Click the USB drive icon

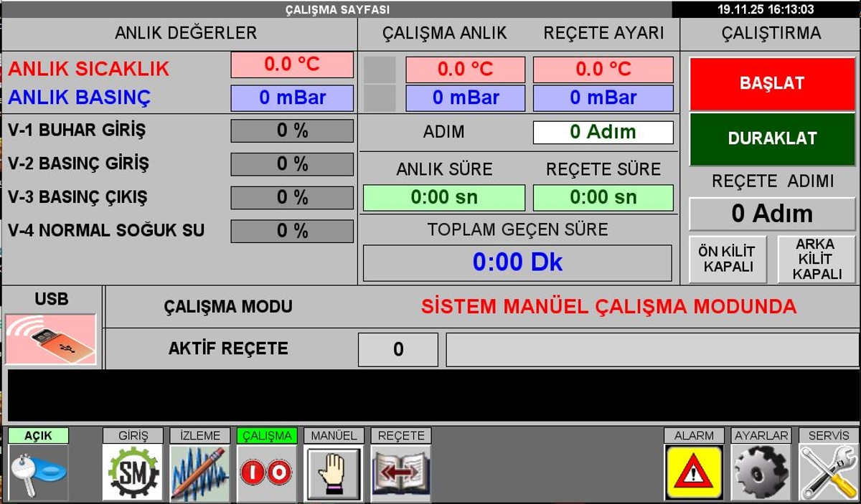(x=51, y=339)
